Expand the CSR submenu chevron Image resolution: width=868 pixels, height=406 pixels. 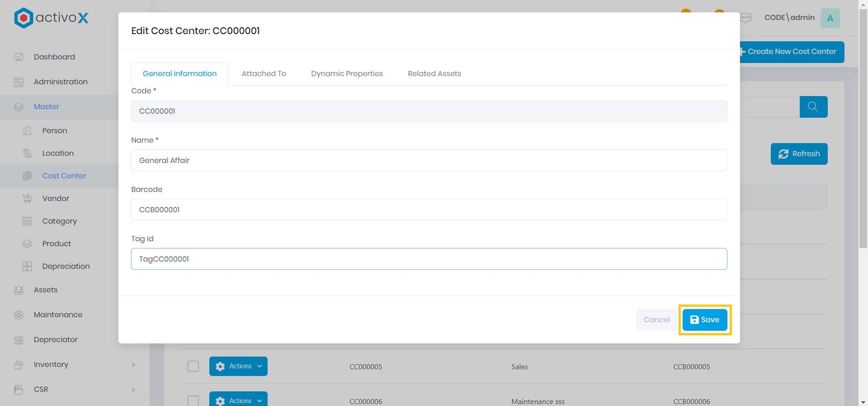point(133,390)
